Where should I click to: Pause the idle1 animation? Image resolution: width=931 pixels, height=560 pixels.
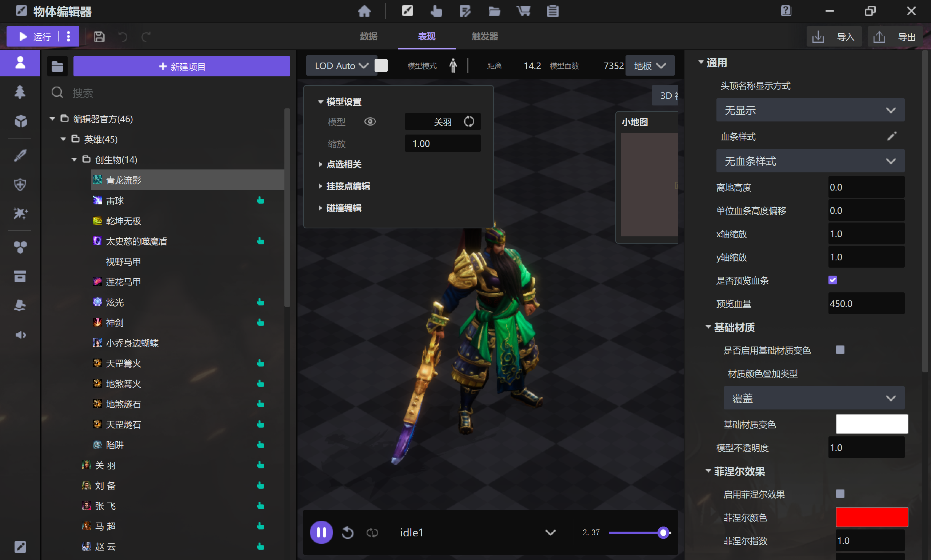click(x=321, y=532)
